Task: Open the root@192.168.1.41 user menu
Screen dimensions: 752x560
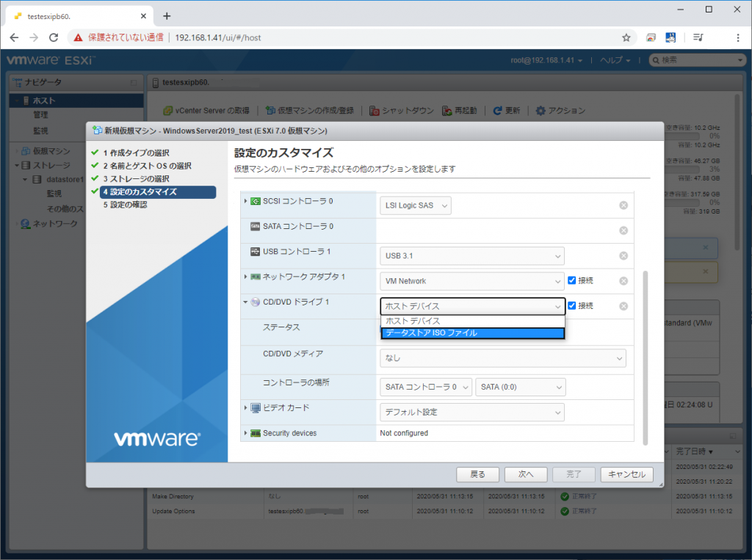Action: click(546, 60)
